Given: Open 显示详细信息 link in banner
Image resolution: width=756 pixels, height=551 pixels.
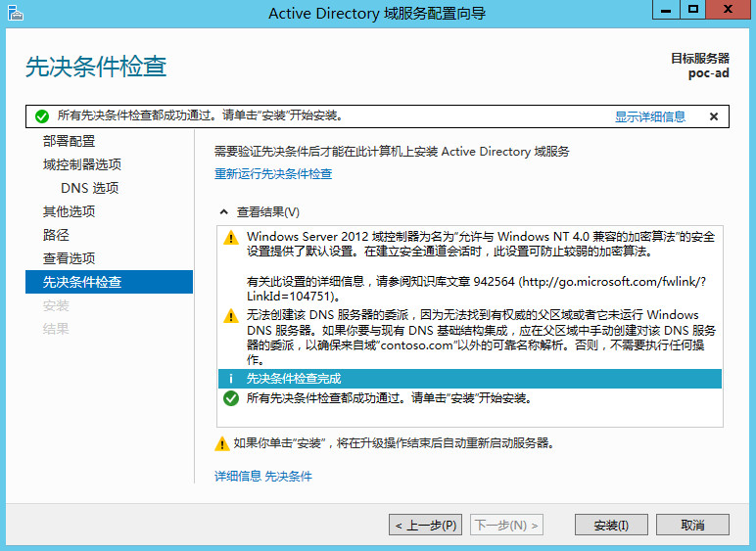Looking at the screenshot, I should pos(650,116).
